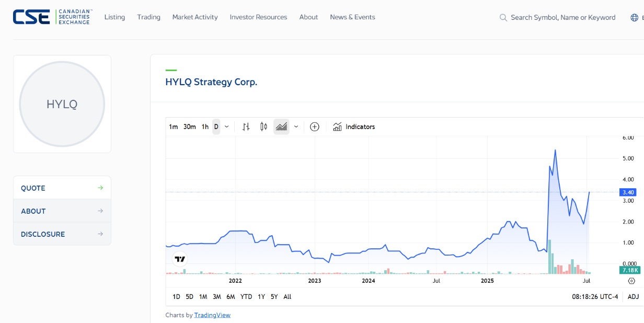Select the 1m interval
644x323 pixels.
(174, 126)
